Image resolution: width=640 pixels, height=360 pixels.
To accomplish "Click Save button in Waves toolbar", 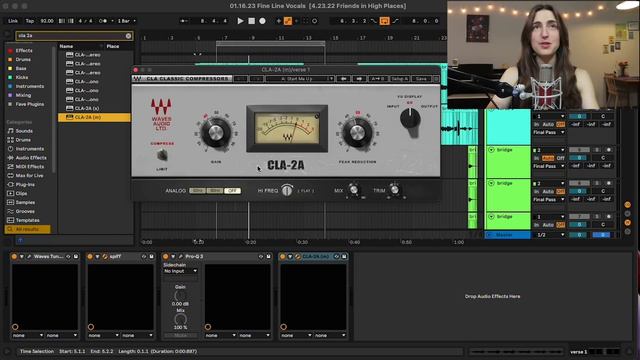I will tap(421, 79).
